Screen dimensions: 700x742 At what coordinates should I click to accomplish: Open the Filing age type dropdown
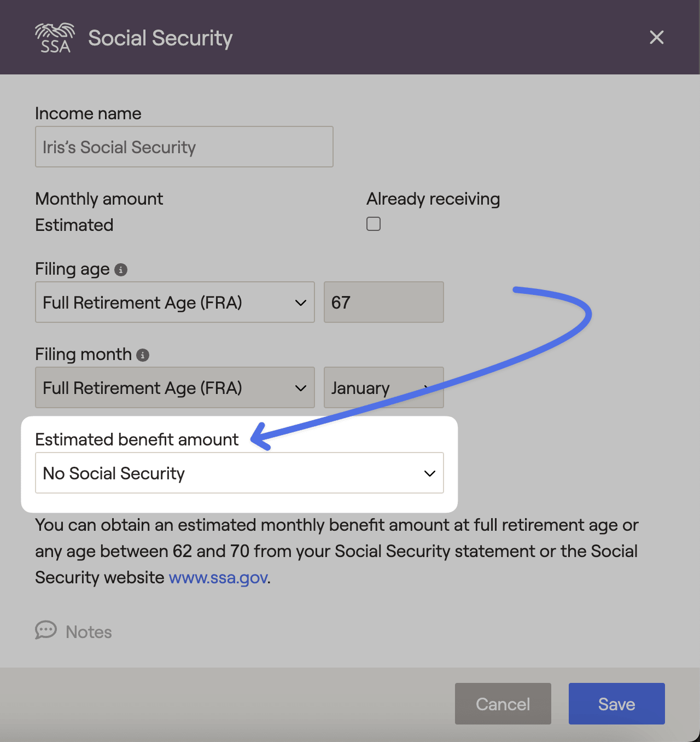[175, 302]
